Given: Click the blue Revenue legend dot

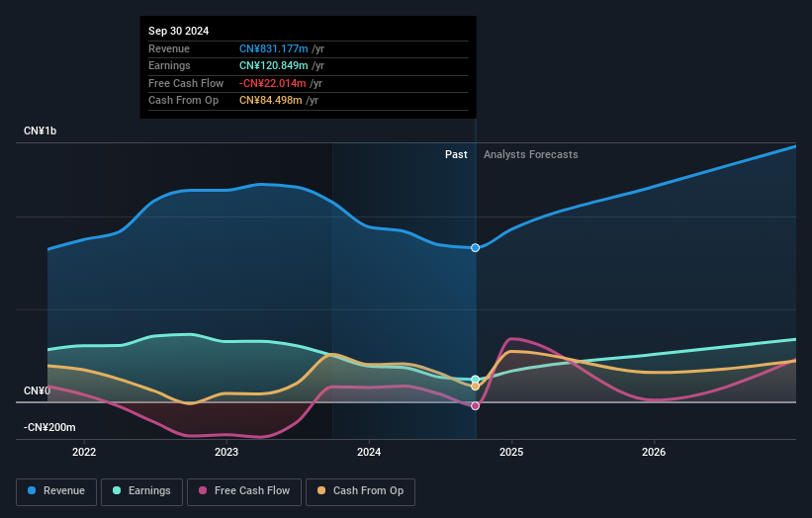Looking at the screenshot, I should [x=32, y=490].
